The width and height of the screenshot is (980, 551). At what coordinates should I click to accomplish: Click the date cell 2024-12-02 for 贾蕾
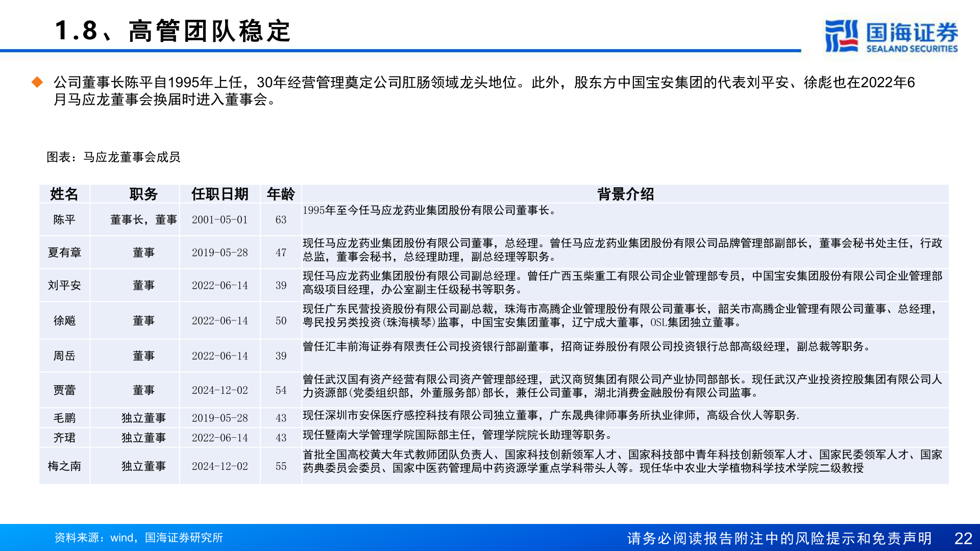(x=219, y=390)
